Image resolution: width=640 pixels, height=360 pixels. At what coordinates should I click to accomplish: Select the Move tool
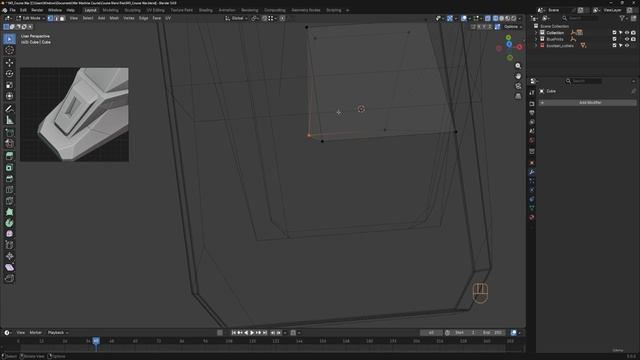(9, 63)
